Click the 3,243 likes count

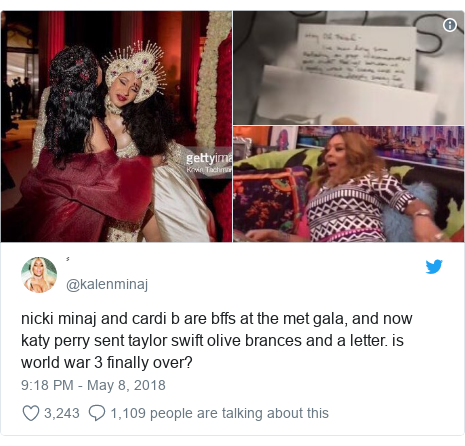[62, 413]
